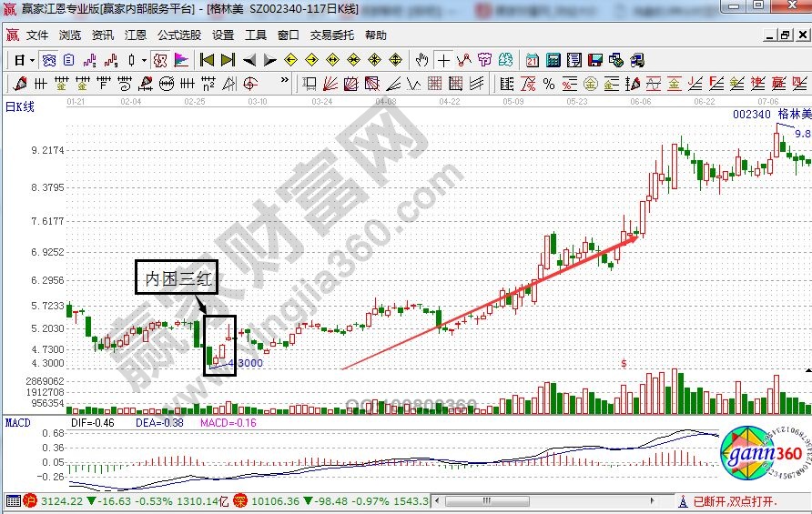Click the pink flag chart icon
812x514 pixels.
[181, 60]
